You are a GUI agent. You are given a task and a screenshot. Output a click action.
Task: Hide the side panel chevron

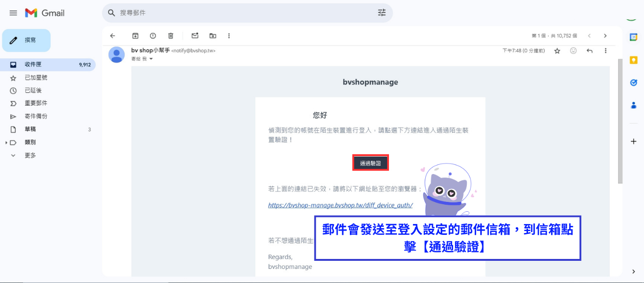point(634,271)
